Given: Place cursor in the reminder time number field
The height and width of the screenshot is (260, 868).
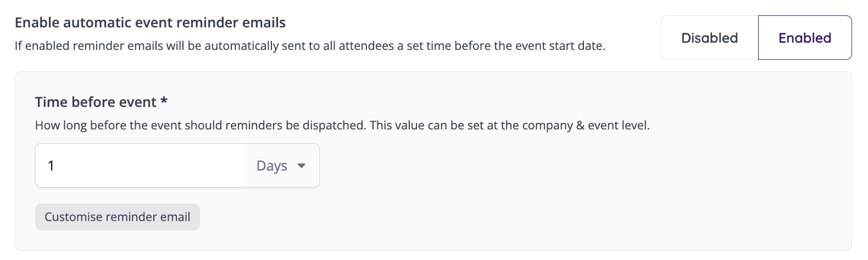Looking at the screenshot, I should pos(140,166).
